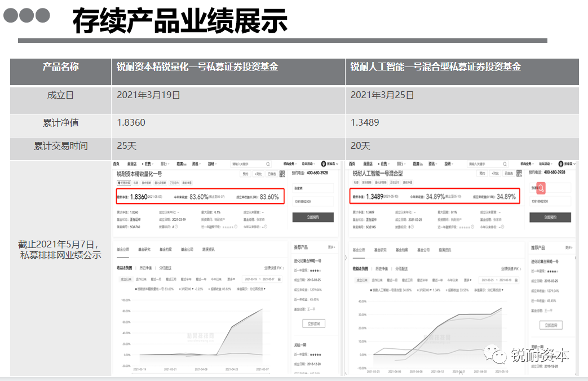
Task: Expand 投研 dropdown in right page navigation
Action: (x=449, y=164)
